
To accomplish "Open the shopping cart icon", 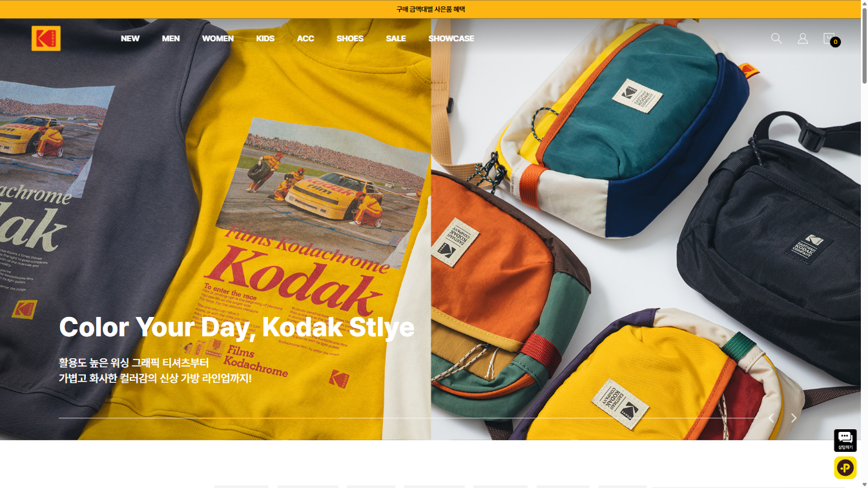I will [x=830, y=39].
